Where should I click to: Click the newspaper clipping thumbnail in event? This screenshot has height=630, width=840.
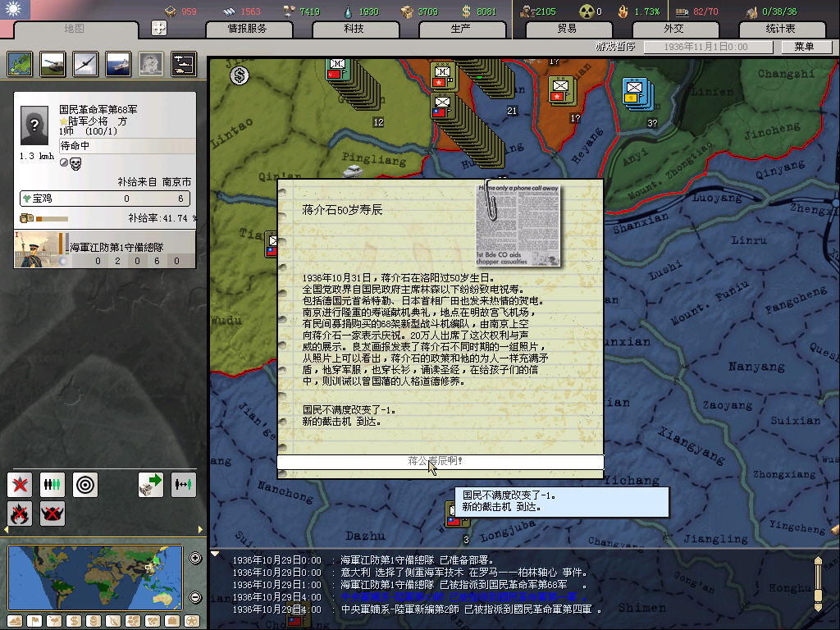click(x=518, y=225)
